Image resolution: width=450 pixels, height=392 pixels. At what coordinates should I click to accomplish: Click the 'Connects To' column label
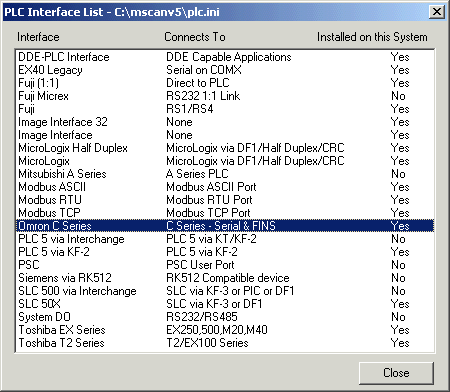(195, 37)
